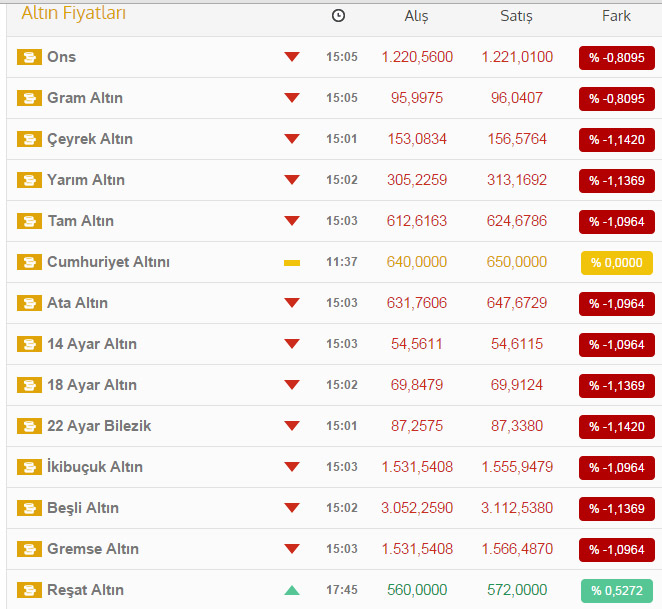Open the Ata Altın link
Image resolution: width=662 pixels, height=609 pixels.
(78, 303)
